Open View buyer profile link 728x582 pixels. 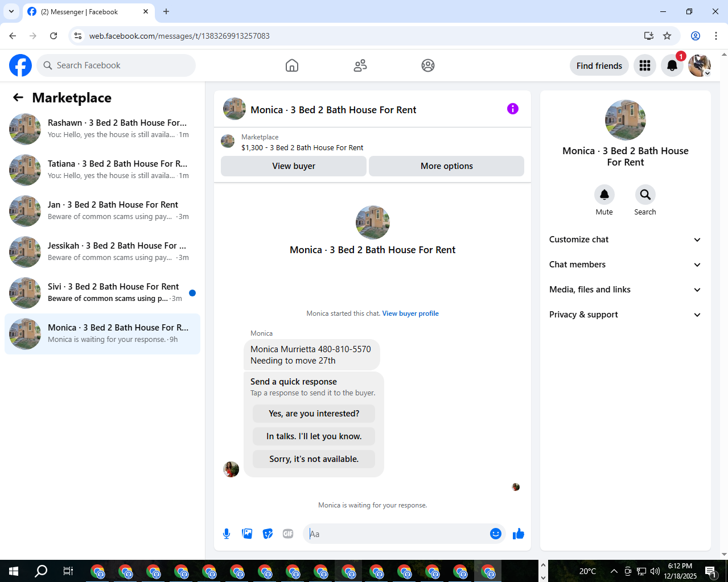[x=410, y=313]
